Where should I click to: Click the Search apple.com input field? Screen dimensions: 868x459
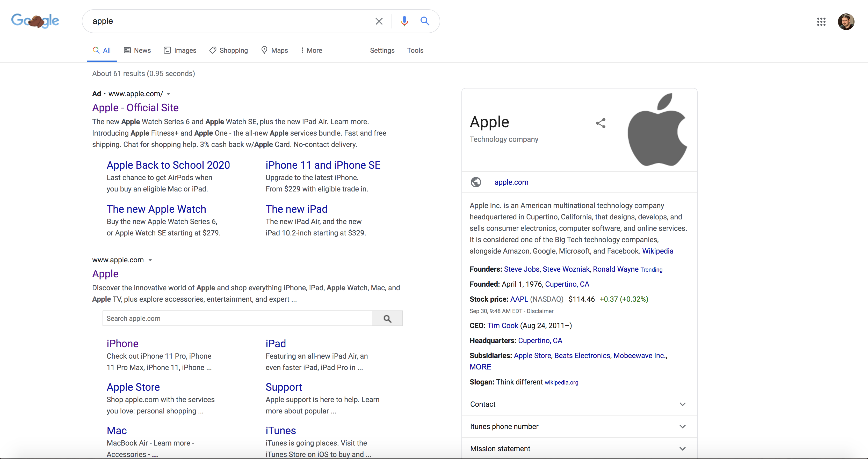(x=237, y=319)
